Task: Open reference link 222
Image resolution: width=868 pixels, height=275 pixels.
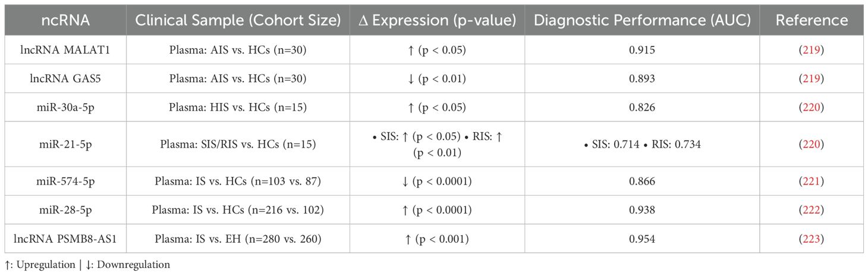Action: tap(812, 210)
